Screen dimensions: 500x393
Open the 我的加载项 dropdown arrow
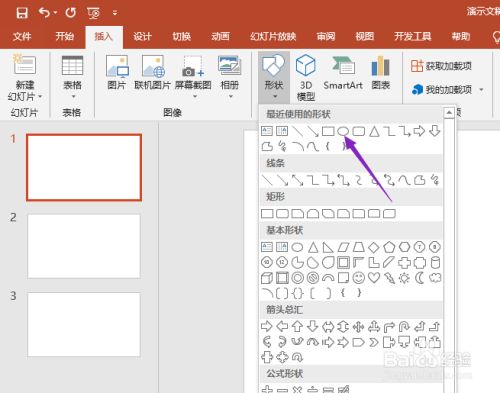point(481,89)
